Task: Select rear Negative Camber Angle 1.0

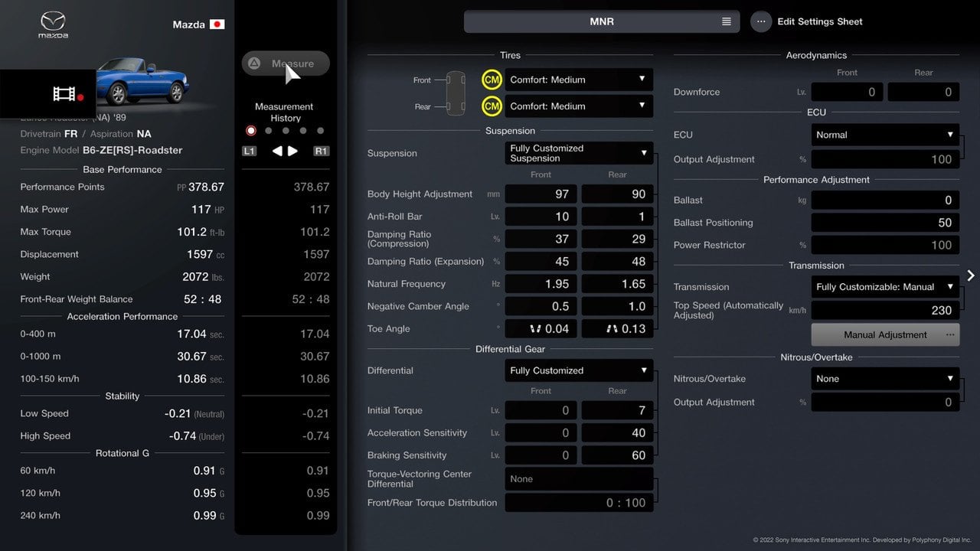Action: click(x=618, y=306)
